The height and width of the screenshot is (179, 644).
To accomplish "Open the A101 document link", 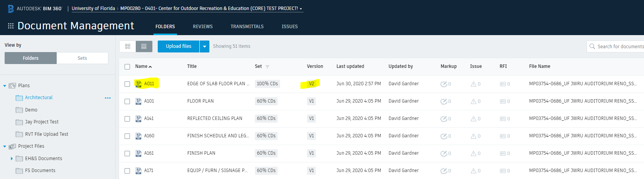I will 149,101.
